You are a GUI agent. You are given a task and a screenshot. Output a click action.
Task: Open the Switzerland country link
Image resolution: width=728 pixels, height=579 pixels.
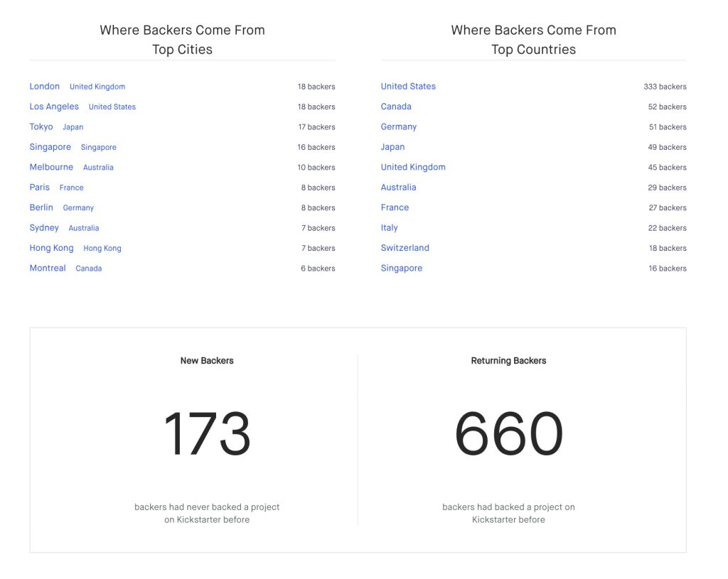[405, 248]
